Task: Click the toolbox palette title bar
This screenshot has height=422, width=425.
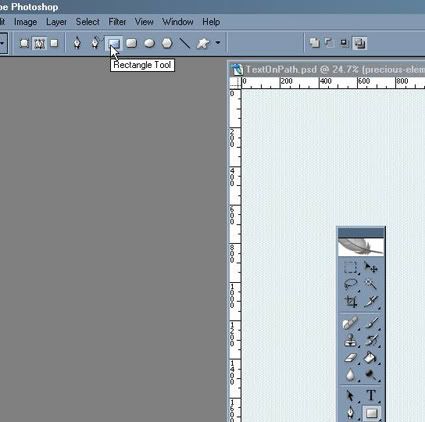Action: point(361,232)
